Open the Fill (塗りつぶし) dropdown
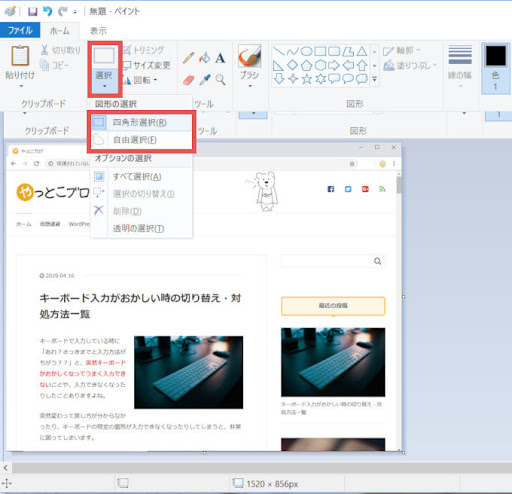Screen dimensions: 512x494 pos(410,65)
